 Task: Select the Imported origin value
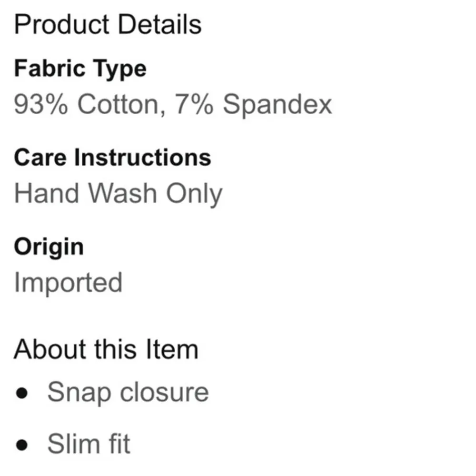(68, 283)
